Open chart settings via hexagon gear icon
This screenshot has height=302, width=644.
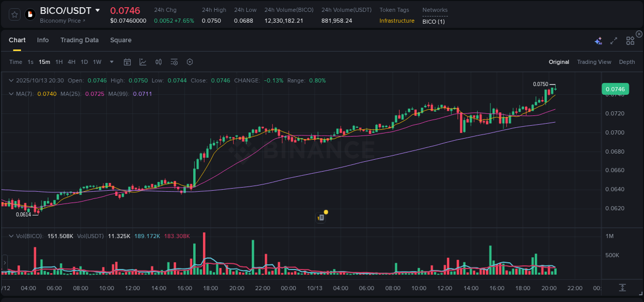click(190, 62)
